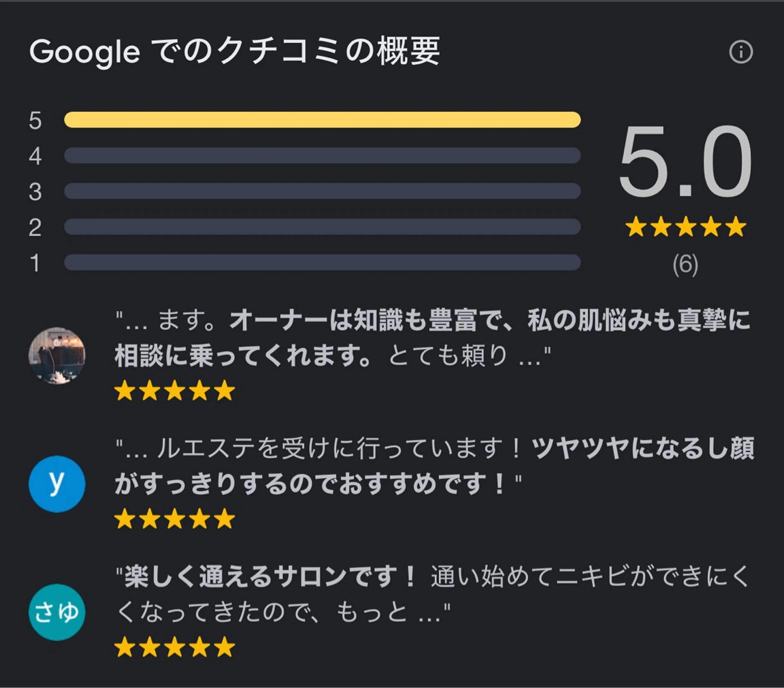784x688 pixels.
Task: Open the (6) total reviews count
Action: tap(685, 265)
